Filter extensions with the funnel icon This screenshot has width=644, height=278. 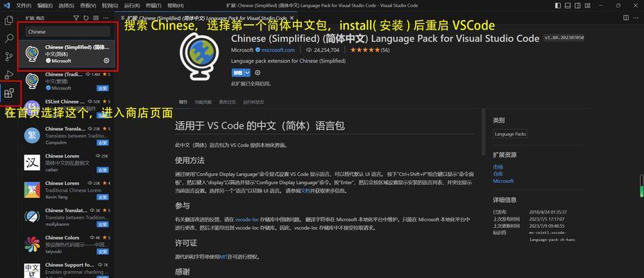click(76, 18)
